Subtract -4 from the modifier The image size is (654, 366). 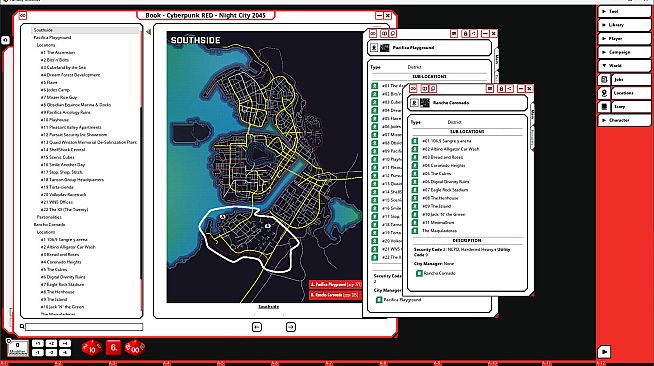click(65, 353)
